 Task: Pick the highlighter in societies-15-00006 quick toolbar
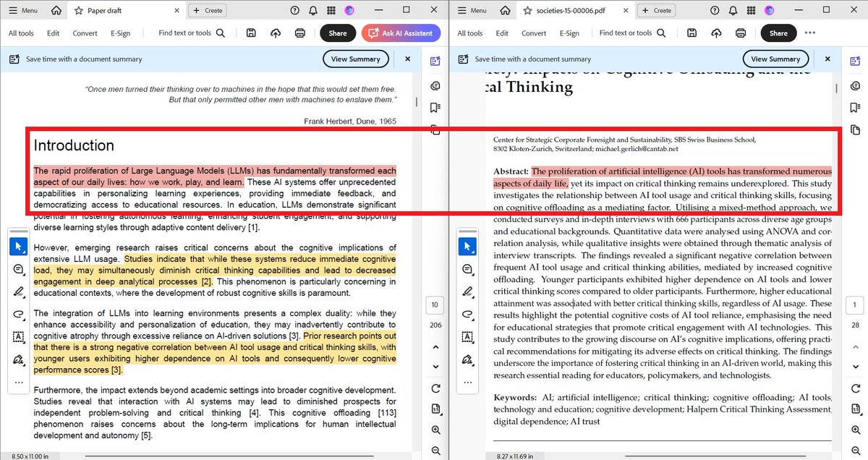point(467,291)
